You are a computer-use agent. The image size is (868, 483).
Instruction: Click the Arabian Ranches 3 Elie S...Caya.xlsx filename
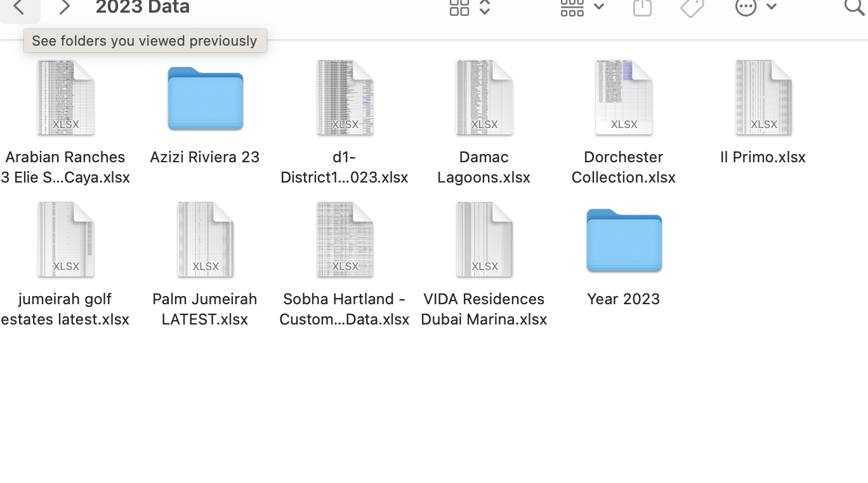click(65, 167)
